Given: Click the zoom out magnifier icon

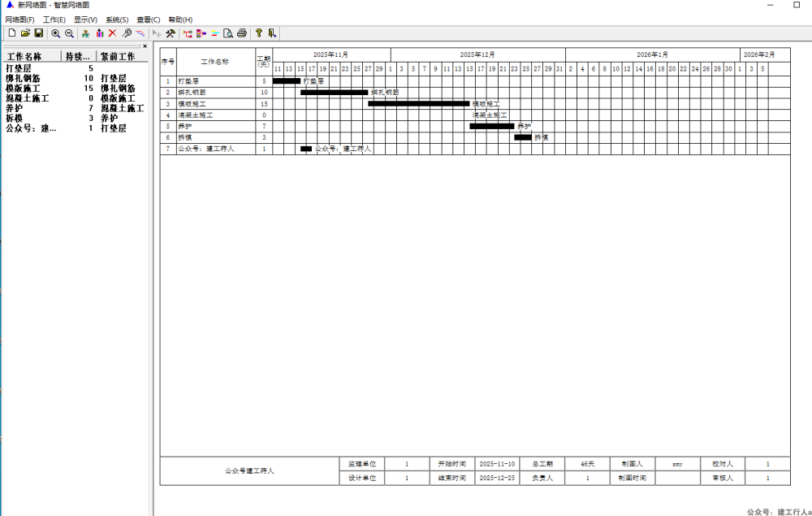Looking at the screenshot, I should tap(69, 33).
